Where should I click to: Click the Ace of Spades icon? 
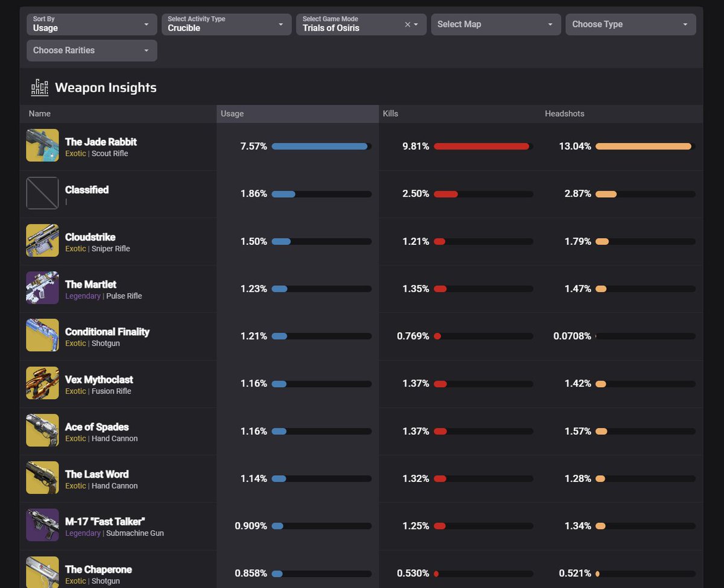42,431
